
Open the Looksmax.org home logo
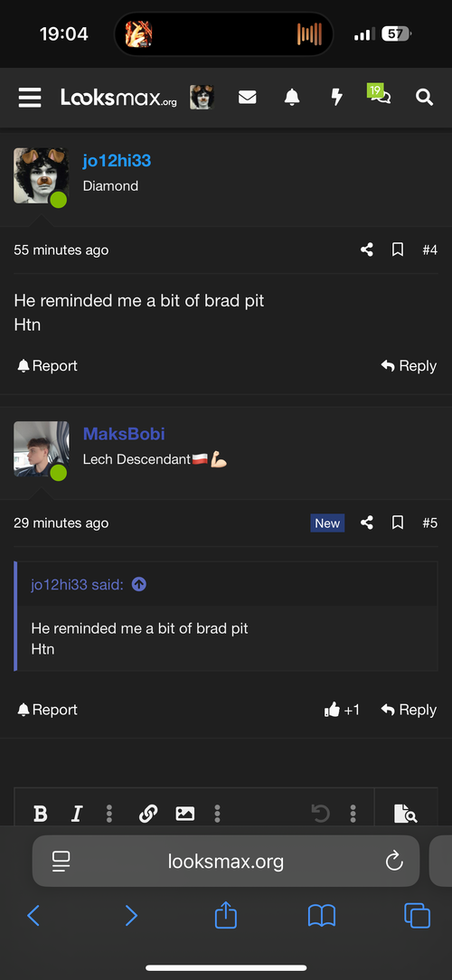click(x=118, y=98)
